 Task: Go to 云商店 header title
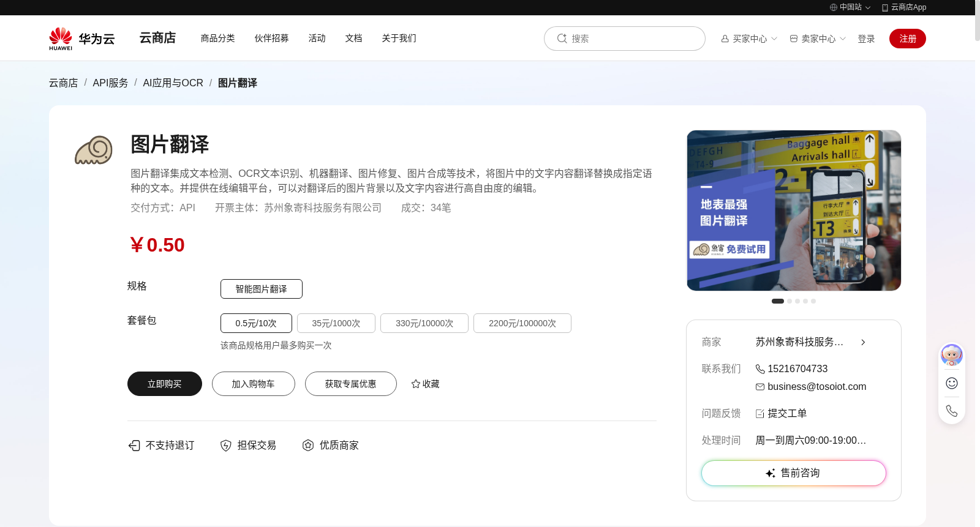coord(157,38)
